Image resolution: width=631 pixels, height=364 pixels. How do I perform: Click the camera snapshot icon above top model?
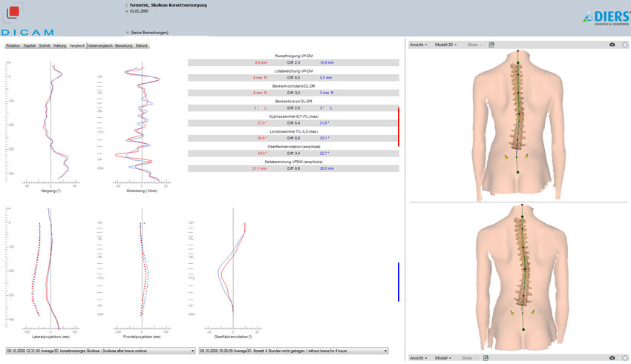tap(612, 44)
